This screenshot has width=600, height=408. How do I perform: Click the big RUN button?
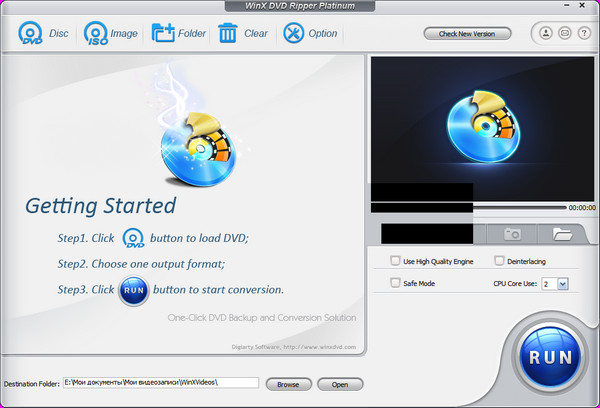click(550, 357)
